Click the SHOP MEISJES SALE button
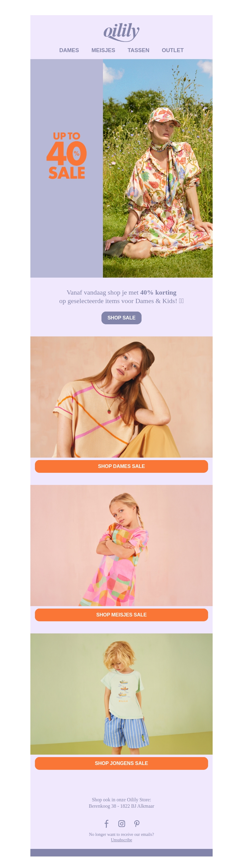 122,615
